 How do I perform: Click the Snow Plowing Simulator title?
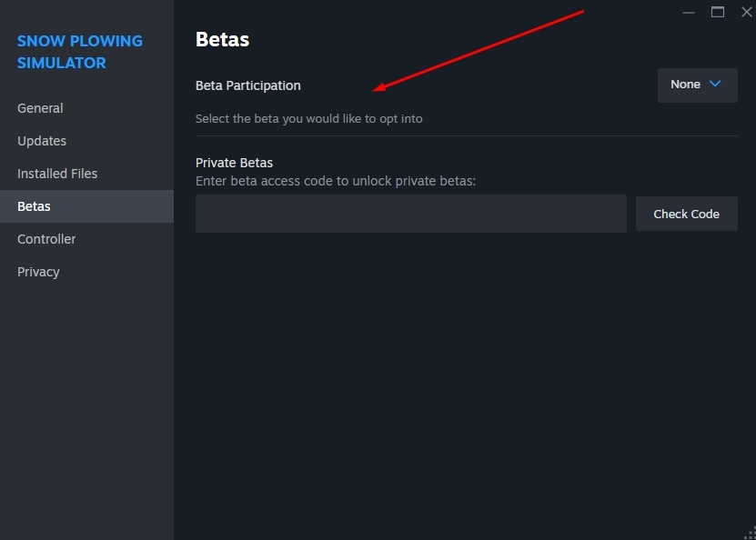pyautogui.click(x=79, y=52)
